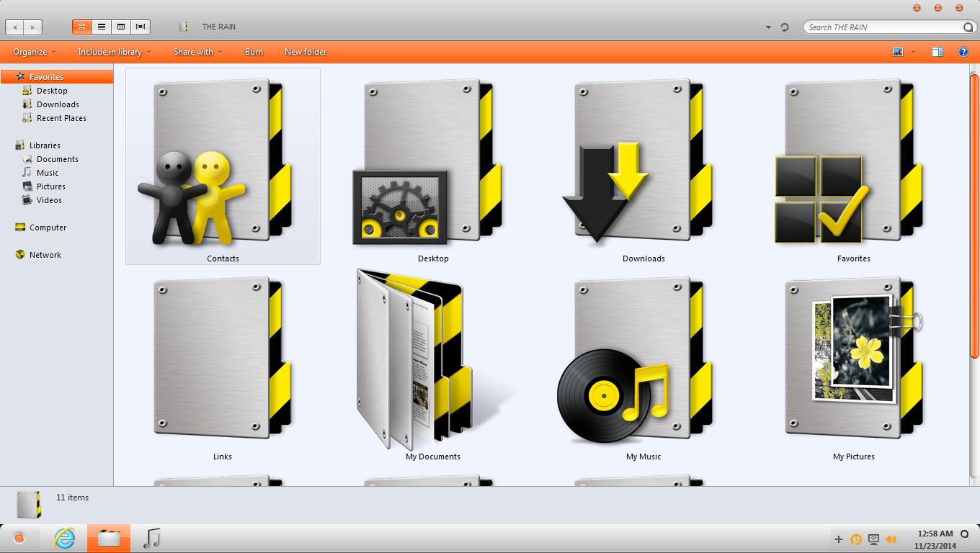Select Computer in the navigation pane

pyautogui.click(x=48, y=228)
